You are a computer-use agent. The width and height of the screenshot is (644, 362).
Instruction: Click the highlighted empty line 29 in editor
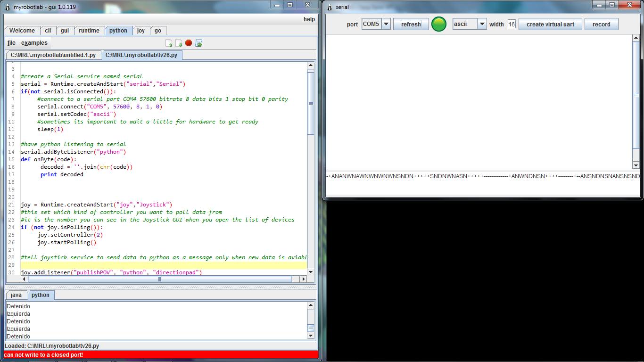pos(164,265)
